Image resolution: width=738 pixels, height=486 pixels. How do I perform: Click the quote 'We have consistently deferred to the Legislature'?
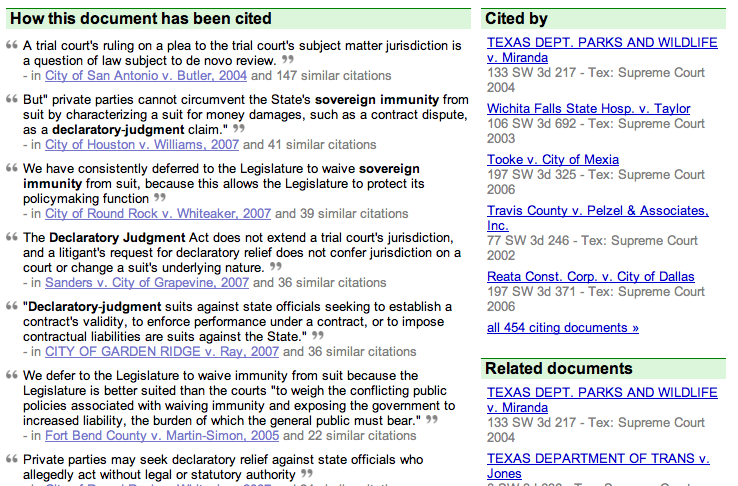tap(224, 183)
